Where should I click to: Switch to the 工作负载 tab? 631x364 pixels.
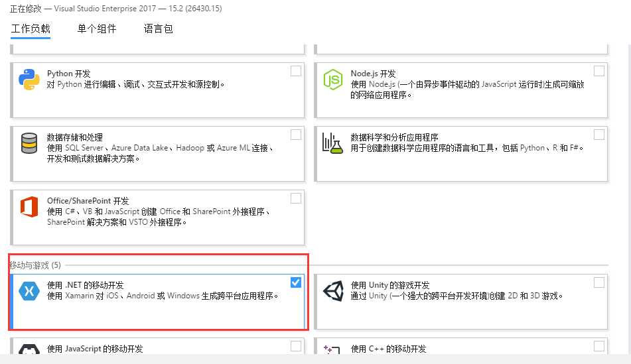click(x=31, y=29)
